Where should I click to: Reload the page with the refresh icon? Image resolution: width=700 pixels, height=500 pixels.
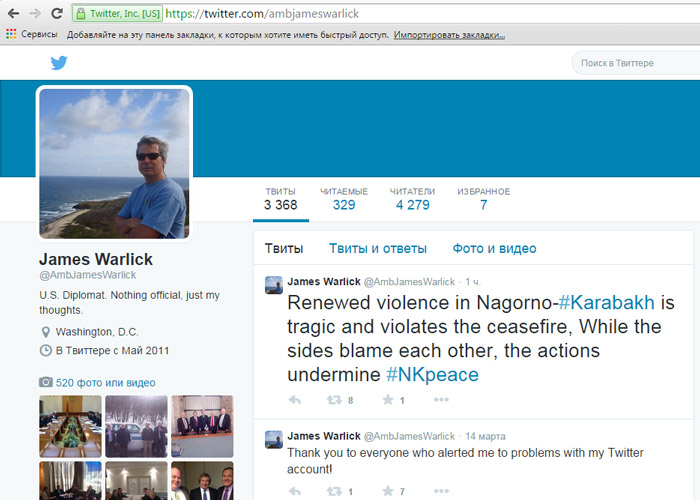57,13
